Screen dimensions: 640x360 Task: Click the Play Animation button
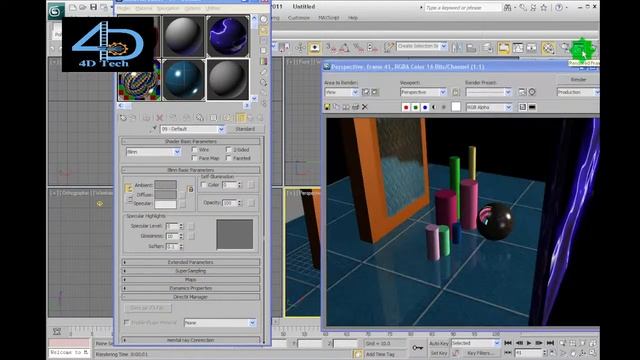tap(529, 343)
